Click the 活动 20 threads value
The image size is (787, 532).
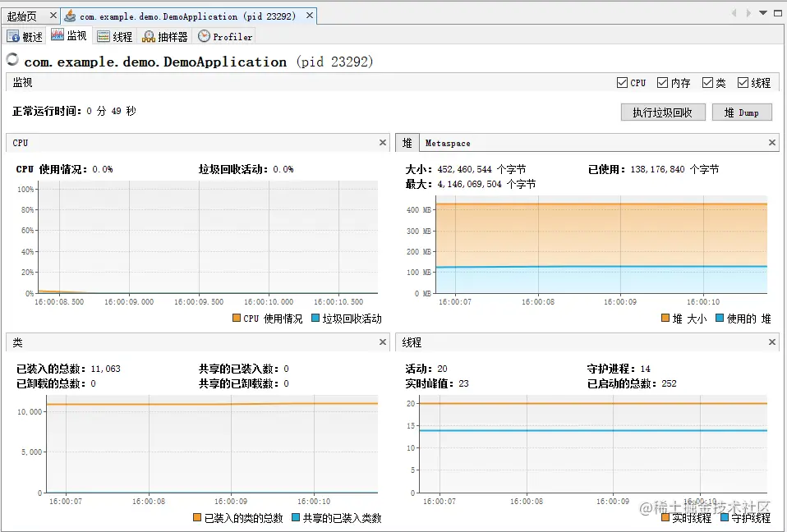point(442,369)
